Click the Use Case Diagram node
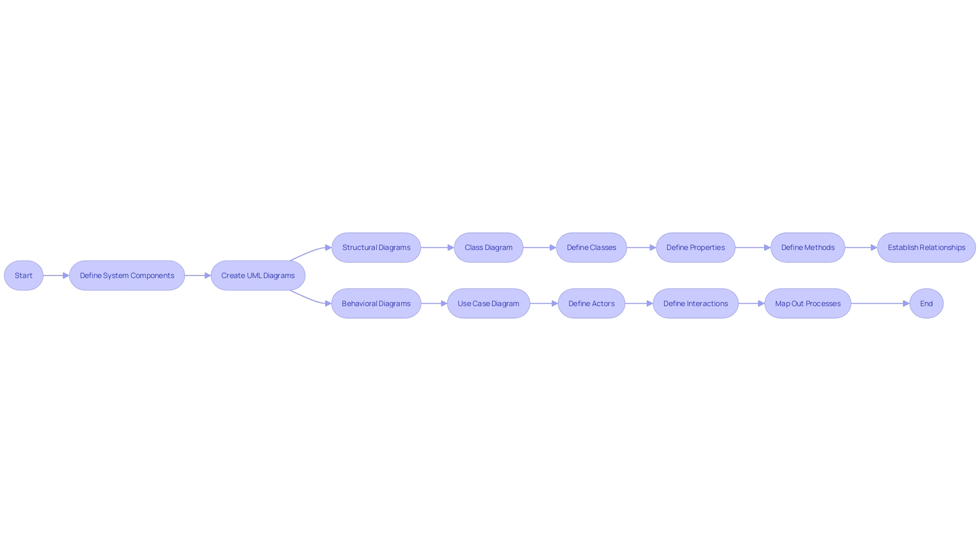980x551 pixels. [488, 304]
